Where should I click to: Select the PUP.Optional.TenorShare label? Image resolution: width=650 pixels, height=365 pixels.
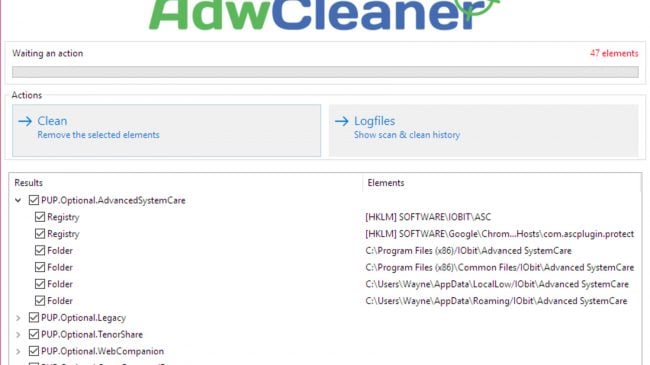click(92, 334)
